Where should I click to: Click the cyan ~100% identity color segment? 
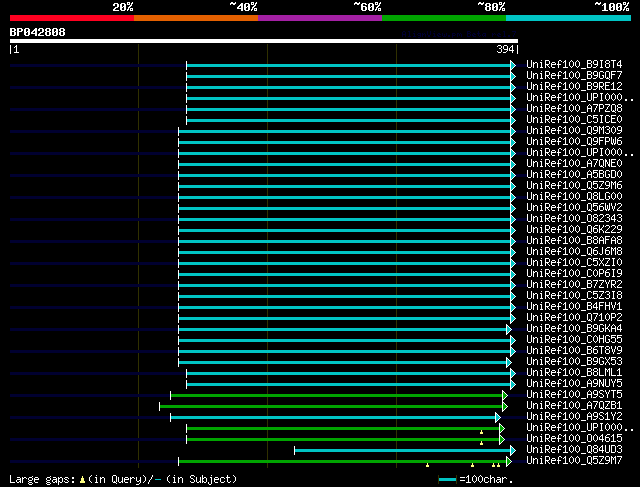[x=569, y=18]
